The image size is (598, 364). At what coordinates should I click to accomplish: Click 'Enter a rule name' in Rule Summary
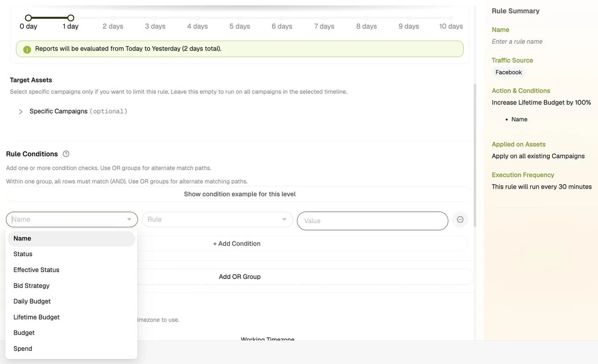tap(517, 41)
